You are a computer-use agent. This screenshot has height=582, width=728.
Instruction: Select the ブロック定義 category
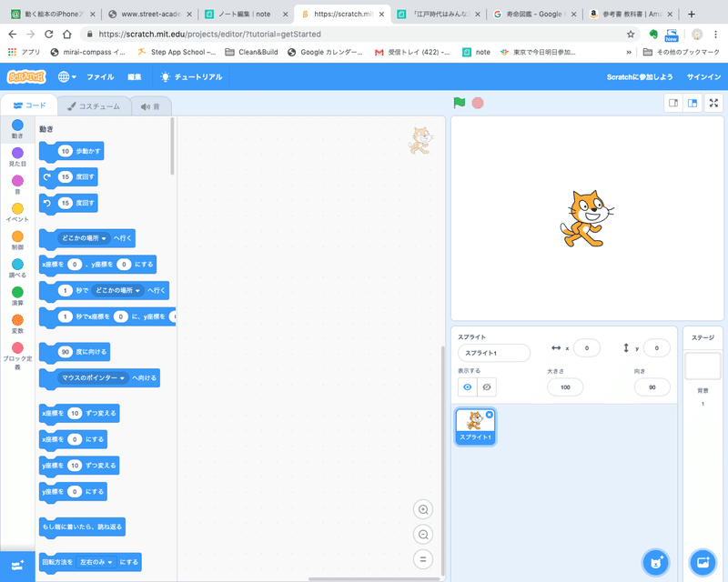(17, 356)
